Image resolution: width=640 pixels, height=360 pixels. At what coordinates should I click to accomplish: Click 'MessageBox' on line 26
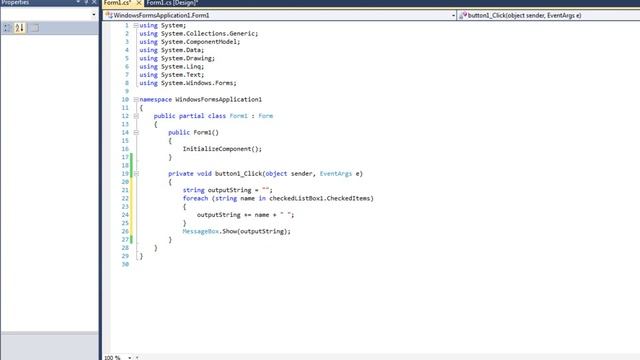point(201,231)
